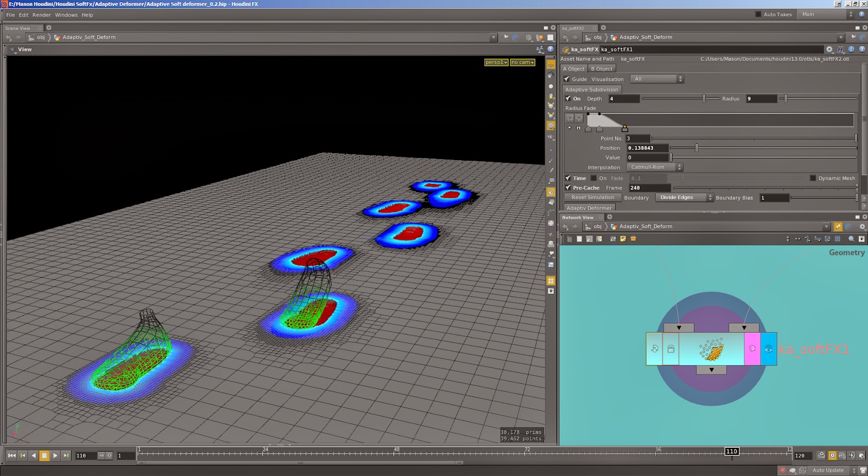Add a new pane tab beside Scene View
Image resolution: width=868 pixels, height=476 pixels.
[x=49, y=28]
